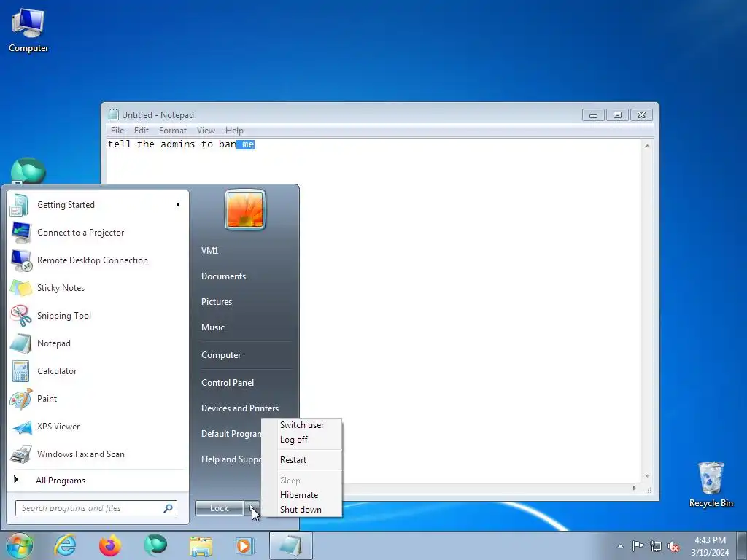Open Remote Desktop Connection icon

point(21,260)
